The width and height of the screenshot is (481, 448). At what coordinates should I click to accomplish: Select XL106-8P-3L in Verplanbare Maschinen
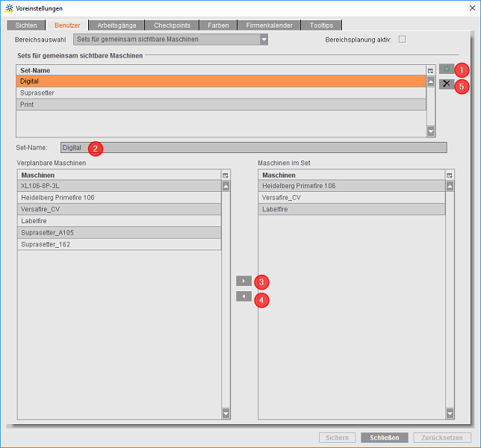(x=120, y=186)
